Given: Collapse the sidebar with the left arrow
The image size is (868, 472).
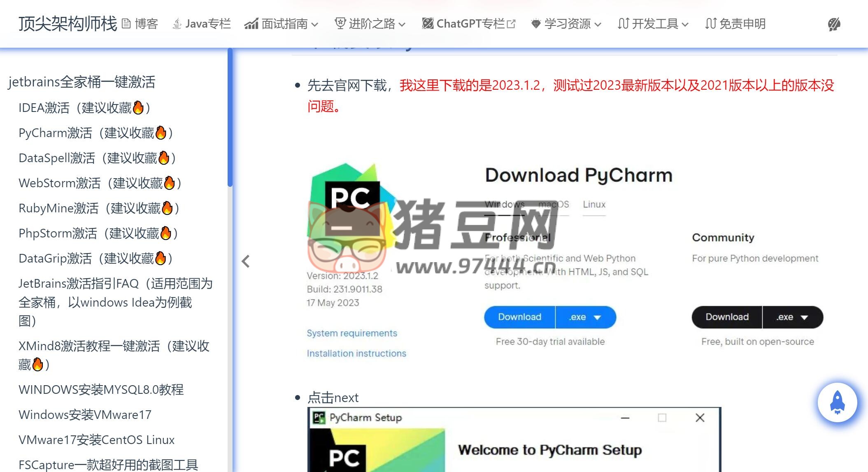Looking at the screenshot, I should click(x=246, y=261).
